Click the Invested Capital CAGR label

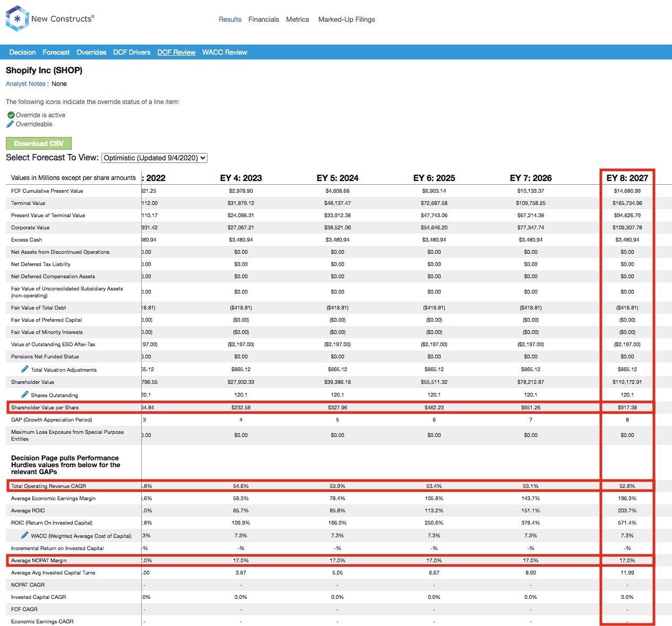[39, 597]
